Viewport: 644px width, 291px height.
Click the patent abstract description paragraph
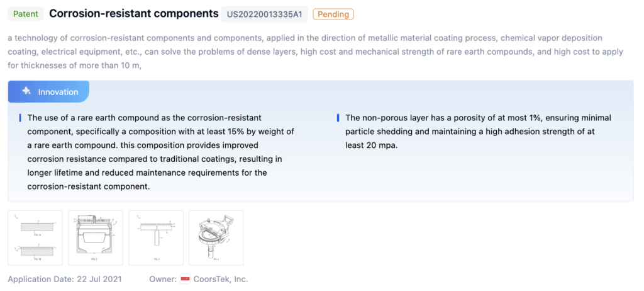pos(302,50)
